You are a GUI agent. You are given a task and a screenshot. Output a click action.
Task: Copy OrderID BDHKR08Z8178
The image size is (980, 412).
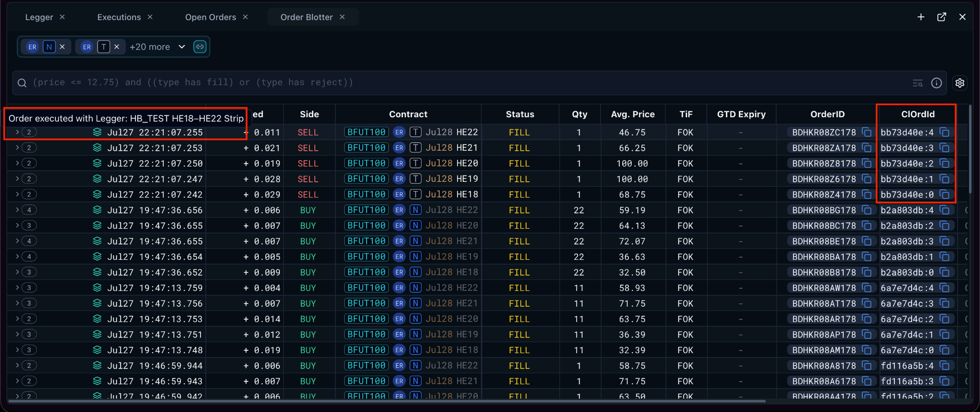867,163
